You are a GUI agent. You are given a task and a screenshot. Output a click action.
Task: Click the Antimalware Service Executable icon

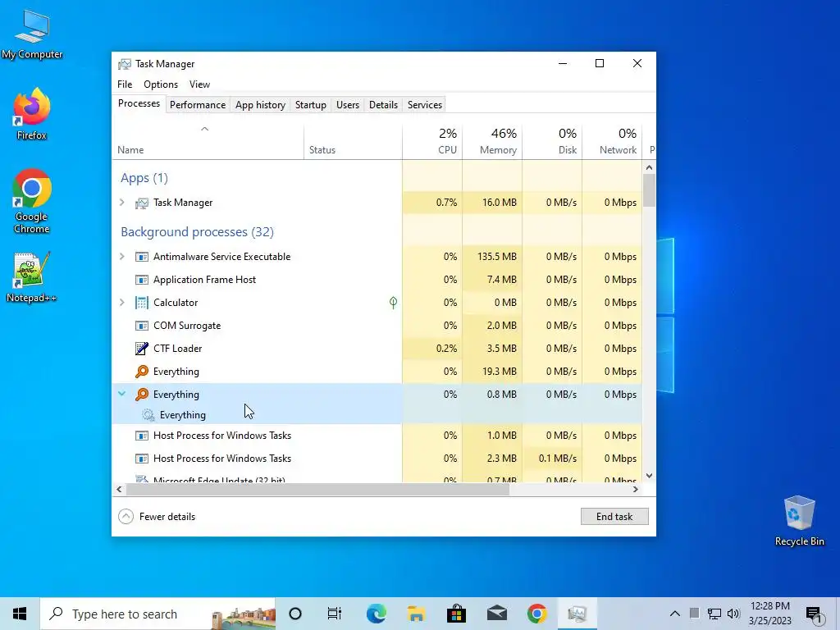click(141, 257)
